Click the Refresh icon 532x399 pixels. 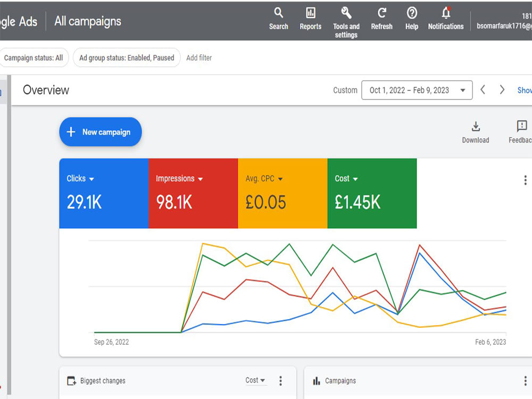pyautogui.click(x=381, y=19)
